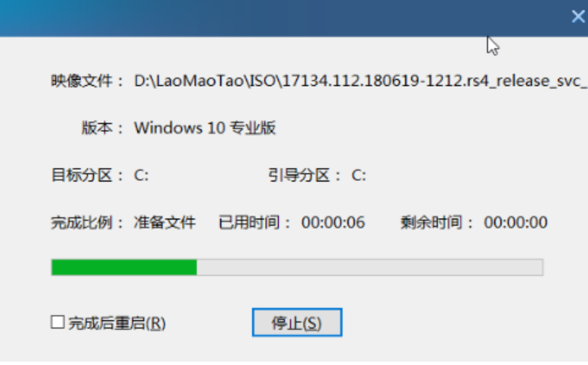Click the 引导分区 C: value
The height and width of the screenshot is (365, 588).
(359, 176)
